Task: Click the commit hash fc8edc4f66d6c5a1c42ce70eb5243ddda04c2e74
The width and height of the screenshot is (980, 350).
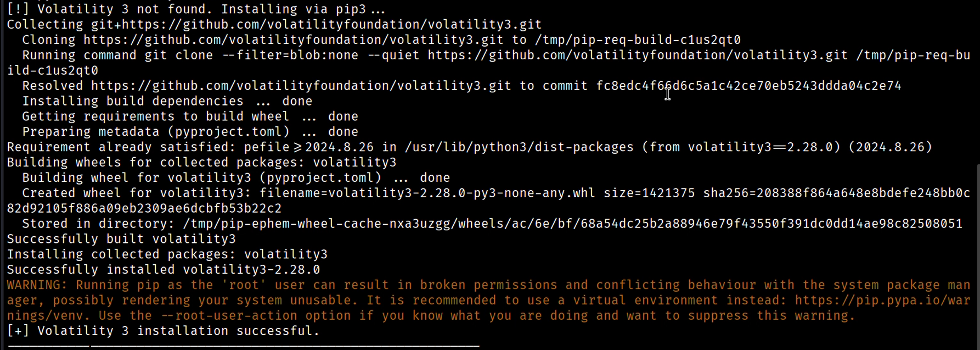Action: pos(749,86)
